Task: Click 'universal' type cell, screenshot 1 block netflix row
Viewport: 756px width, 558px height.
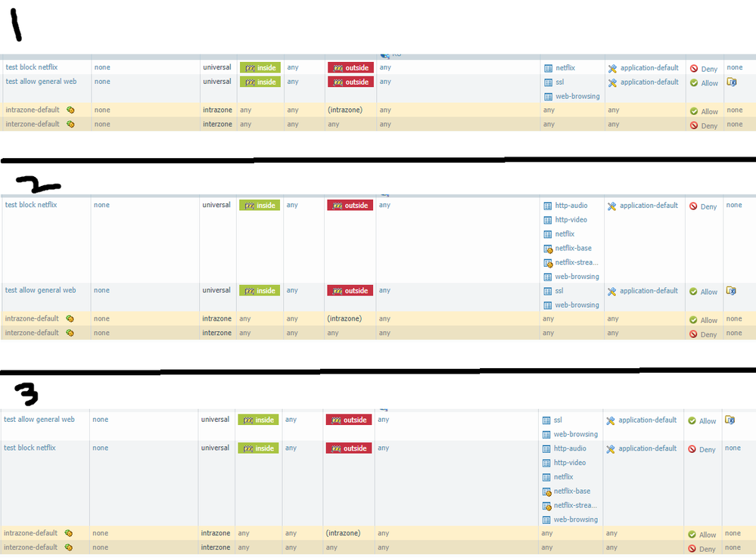Action: (x=217, y=67)
